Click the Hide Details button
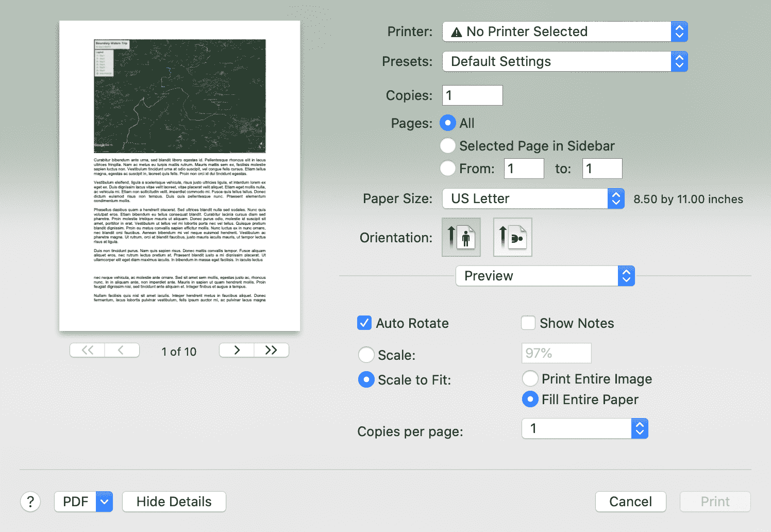Viewport: 771px width, 532px height. click(x=174, y=502)
